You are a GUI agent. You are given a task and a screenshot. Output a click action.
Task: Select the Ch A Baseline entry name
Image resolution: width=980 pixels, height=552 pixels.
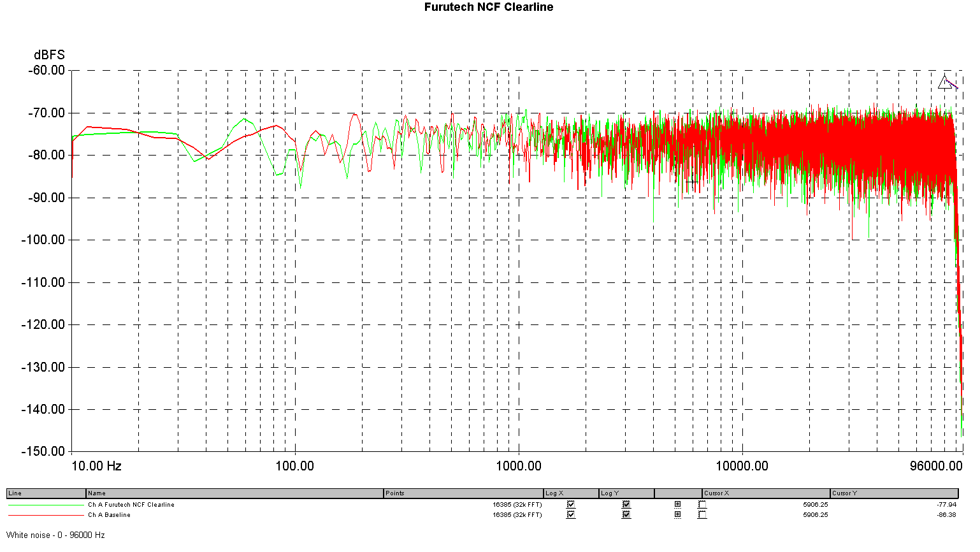(x=109, y=515)
